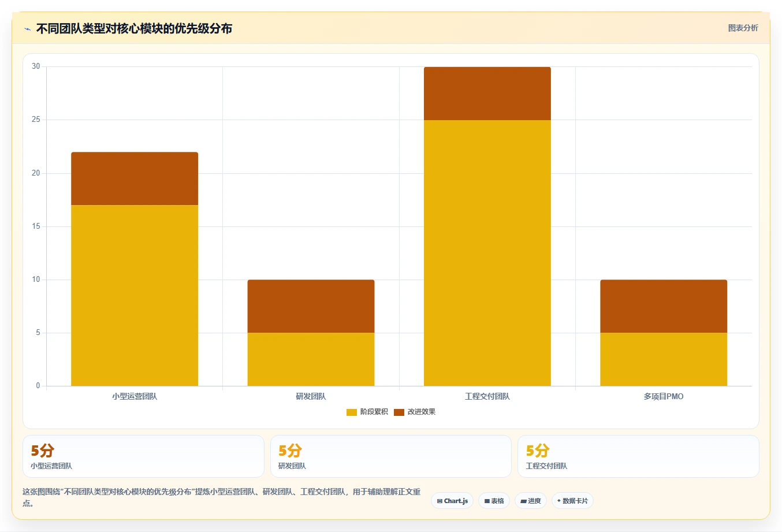Click the 研发团队 yellow 阶段累积 bar

(x=311, y=359)
